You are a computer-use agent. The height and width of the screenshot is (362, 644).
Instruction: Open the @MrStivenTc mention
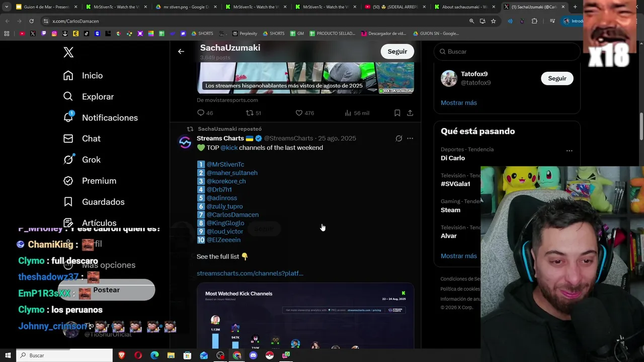pyautogui.click(x=225, y=164)
